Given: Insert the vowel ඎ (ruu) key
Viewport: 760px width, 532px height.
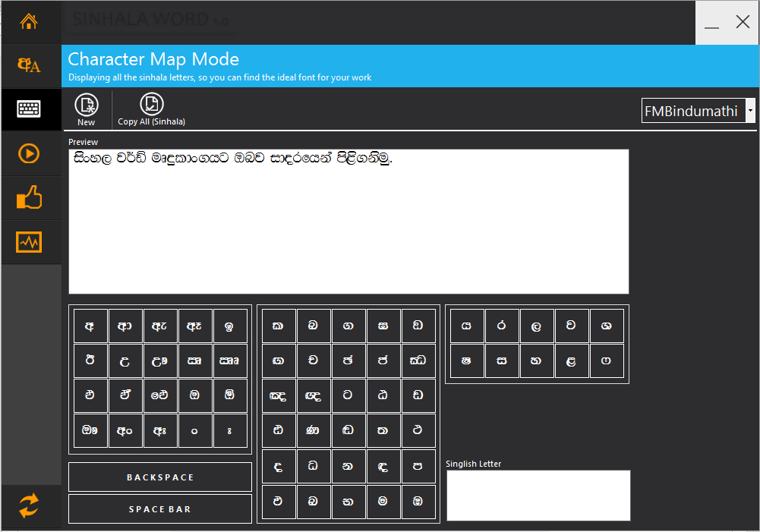Looking at the screenshot, I should 230,360.
